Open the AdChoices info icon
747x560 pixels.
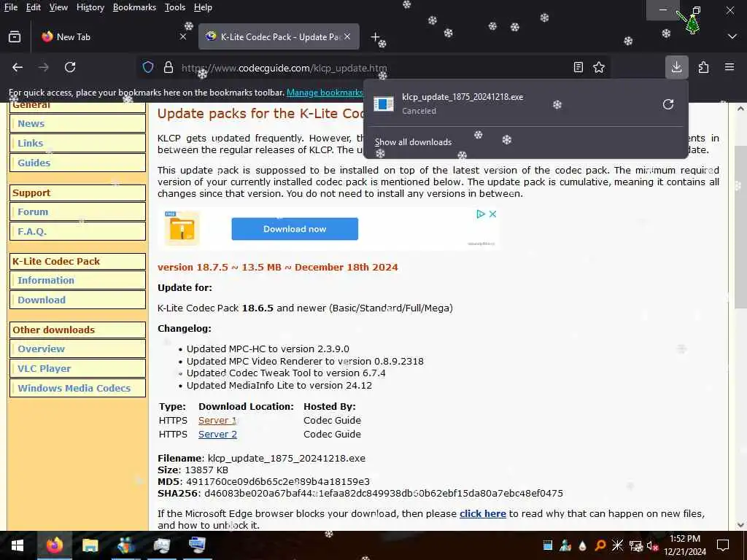point(481,214)
